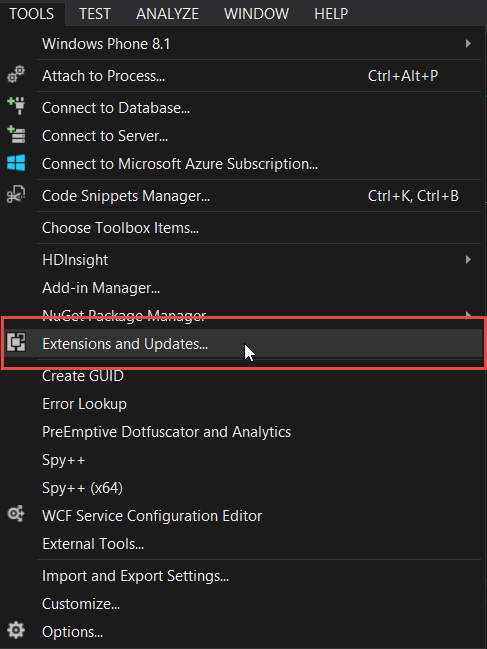Open the TEST menu
487x649 pixels.
pyautogui.click(x=95, y=14)
